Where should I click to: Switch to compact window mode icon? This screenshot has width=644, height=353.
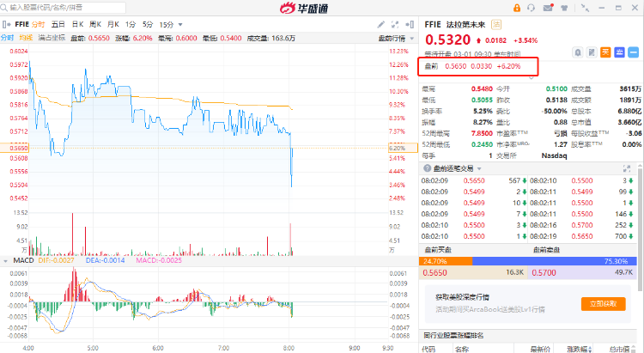pyautogui.click(x=585, y=8)
